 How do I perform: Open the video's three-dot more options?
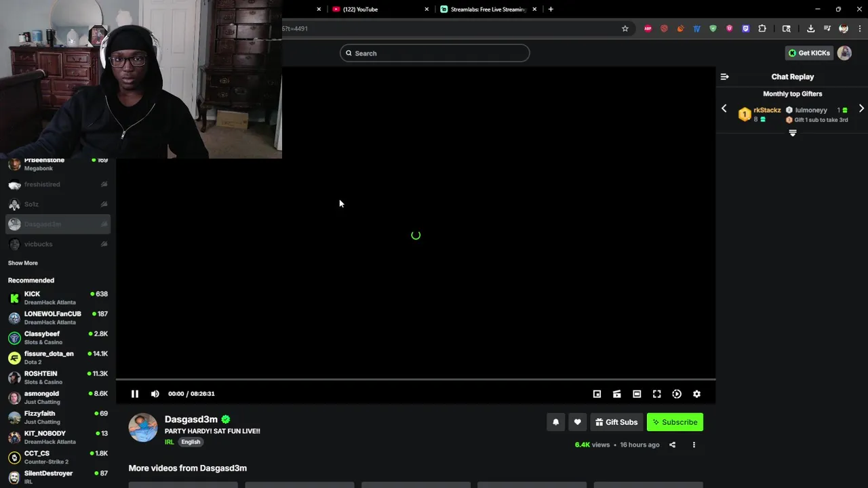(694, 445)
